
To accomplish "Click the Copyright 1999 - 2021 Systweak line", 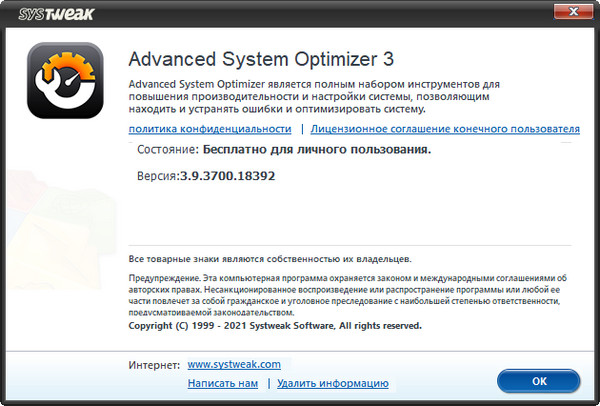I will coord(276,326).
